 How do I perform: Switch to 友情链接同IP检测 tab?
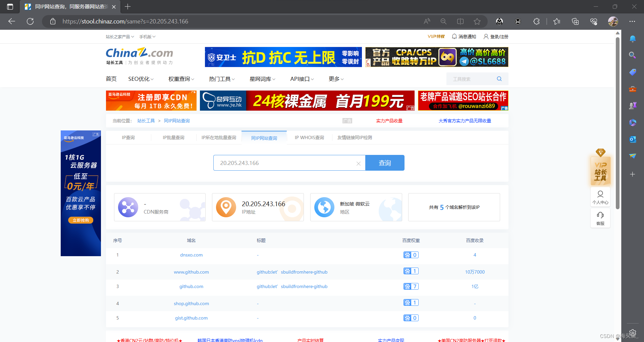(x=355, y=137)
